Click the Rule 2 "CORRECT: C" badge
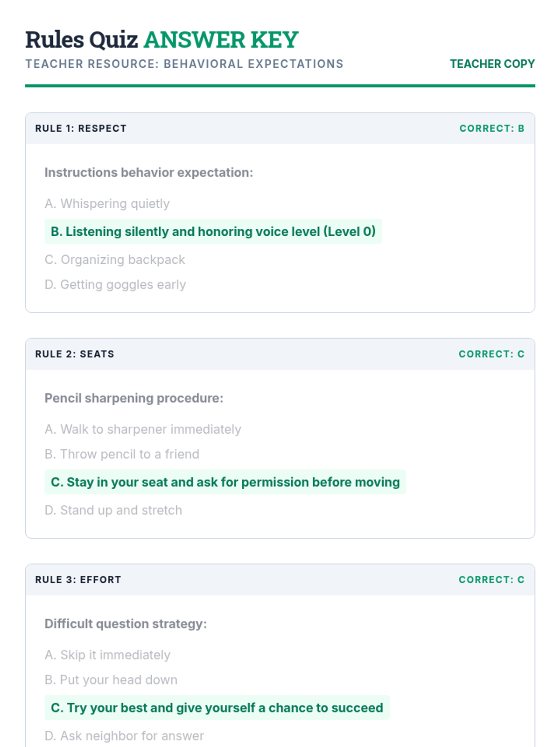Image resolution: width=560 pixels, height=747 pixels. point(491,354)
